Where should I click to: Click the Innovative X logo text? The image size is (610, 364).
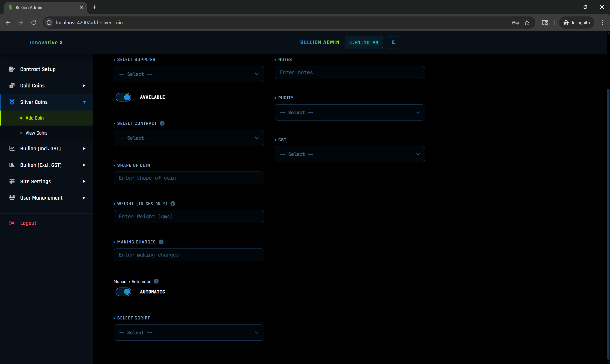click(46, 42)
